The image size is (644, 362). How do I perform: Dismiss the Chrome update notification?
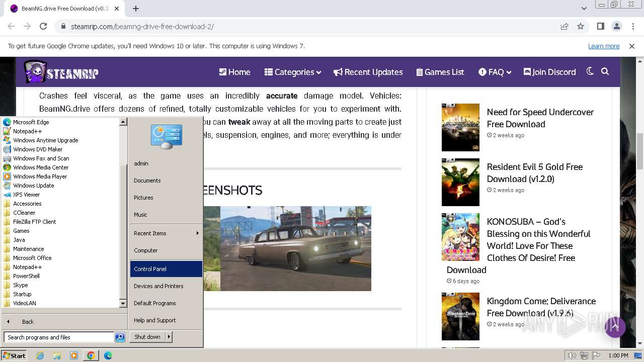coord(632,46)
